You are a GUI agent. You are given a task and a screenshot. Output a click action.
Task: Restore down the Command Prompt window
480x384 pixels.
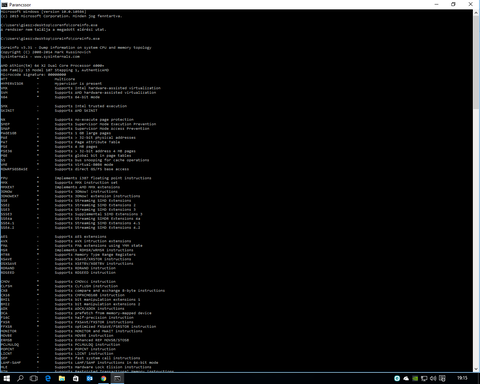point(453,4)
